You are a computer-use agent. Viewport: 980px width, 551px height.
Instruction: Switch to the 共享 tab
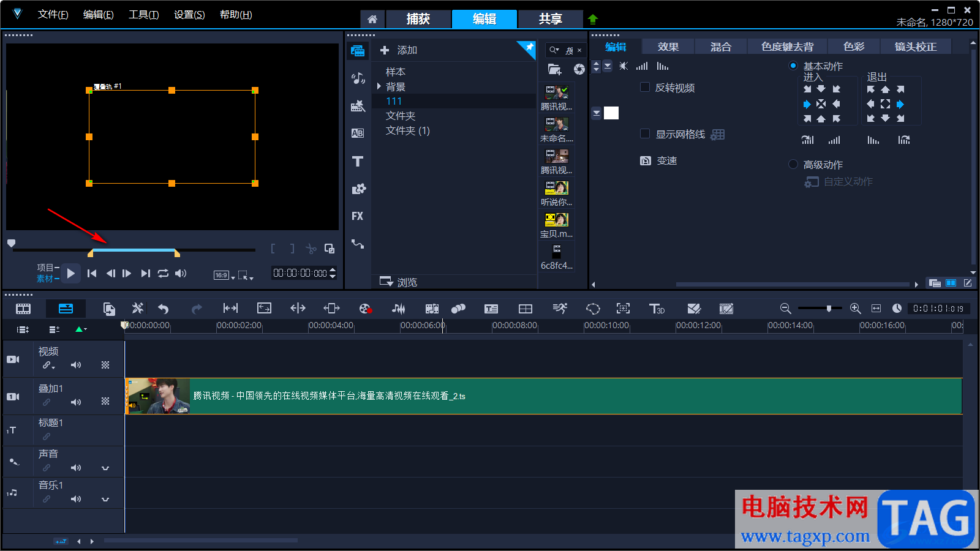[x=550, y=19]
